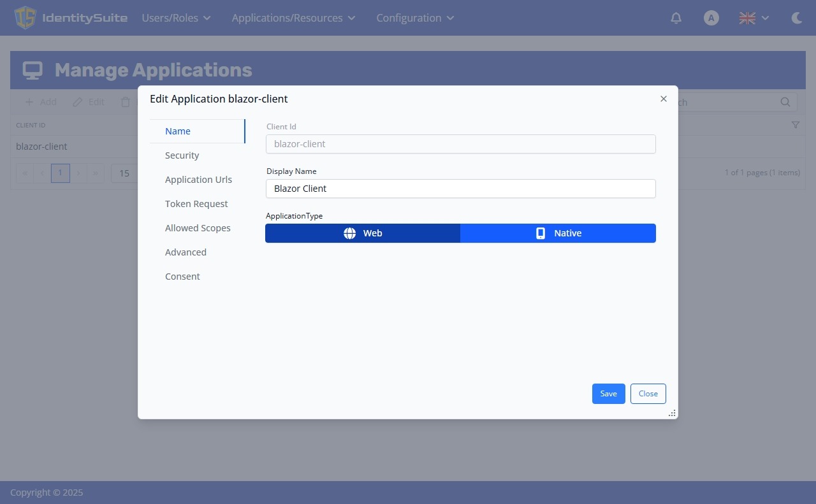The image size is (816, 504).
Task: Click the IdentitySuite shield logo
Action: 25,17
